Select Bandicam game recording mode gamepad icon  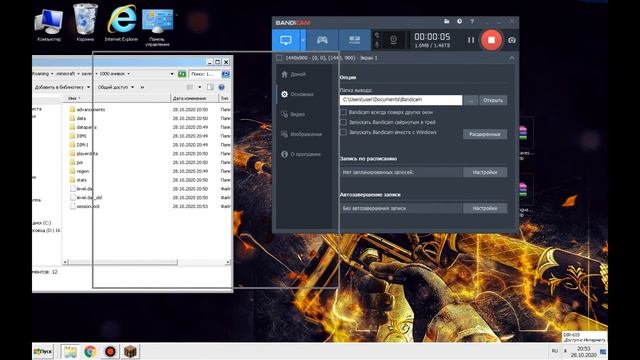[322, 40]
